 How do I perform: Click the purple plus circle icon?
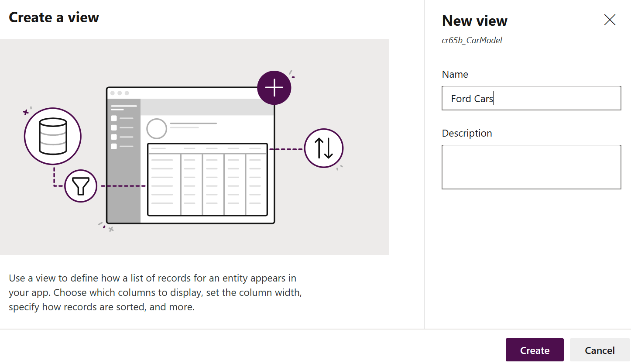click(x=274, y=88)
